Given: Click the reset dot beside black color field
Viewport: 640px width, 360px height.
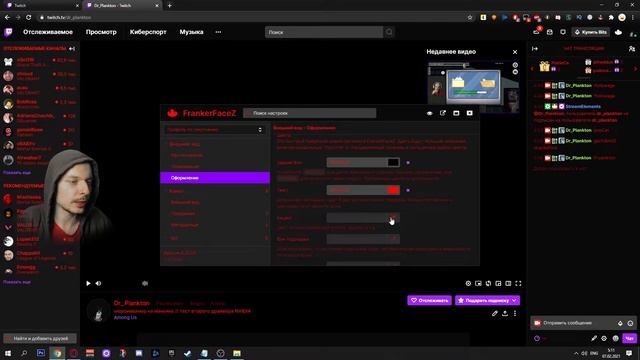Looking at the screenshot, I should (408, 162).
